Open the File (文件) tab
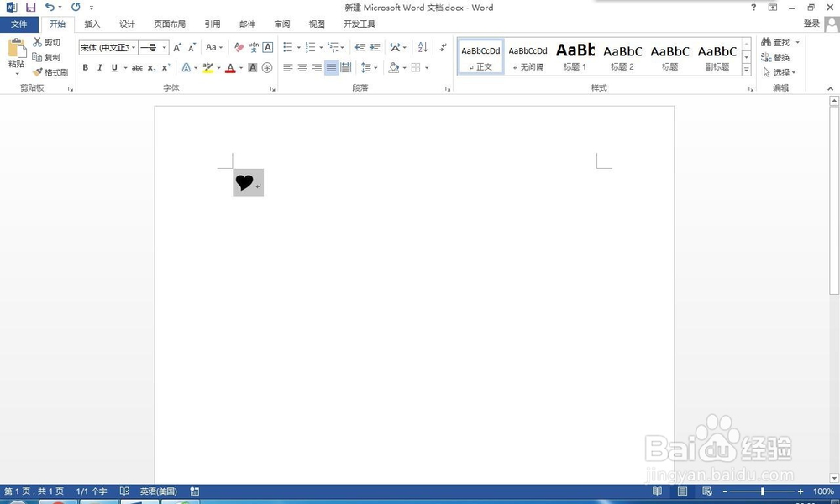840x504 pixels. click(19, 24)
